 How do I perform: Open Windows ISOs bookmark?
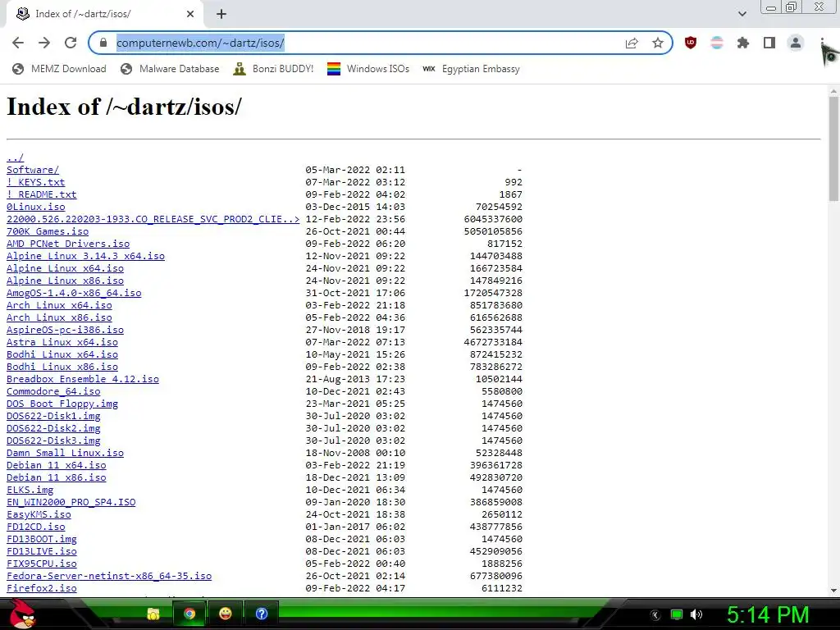pos(368,69)
